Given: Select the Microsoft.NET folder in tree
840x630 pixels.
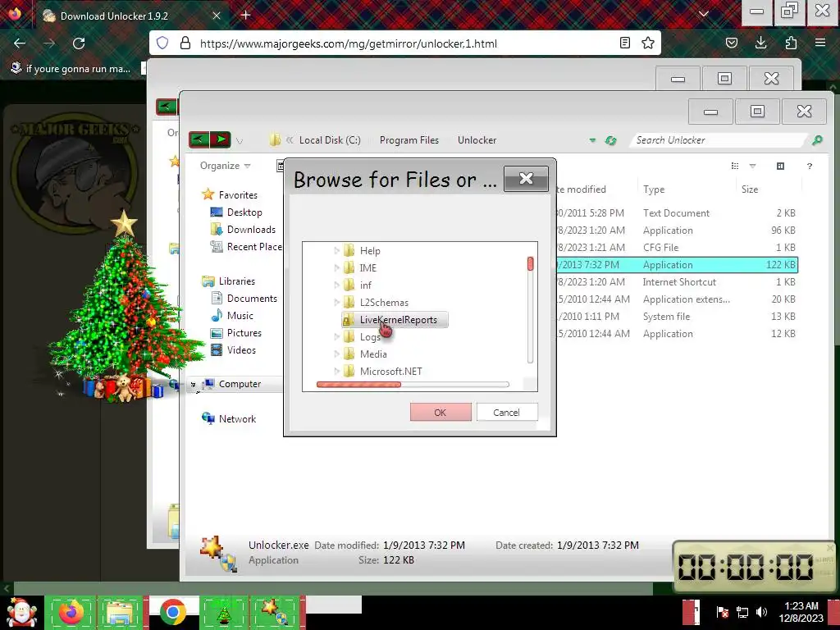Looking at the screenshot, I should pyautogui.click(x=390, y=372).
